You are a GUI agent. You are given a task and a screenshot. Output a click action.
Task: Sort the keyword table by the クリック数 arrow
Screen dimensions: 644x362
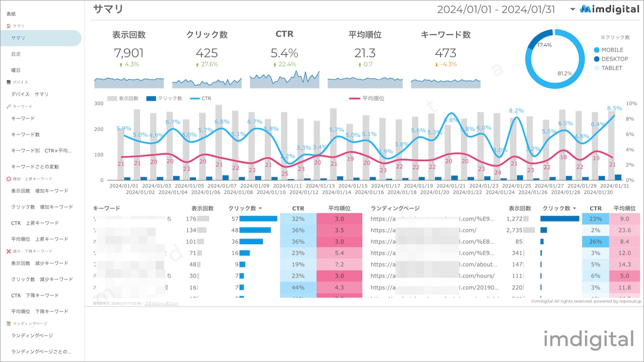click(x=260, y=208)
